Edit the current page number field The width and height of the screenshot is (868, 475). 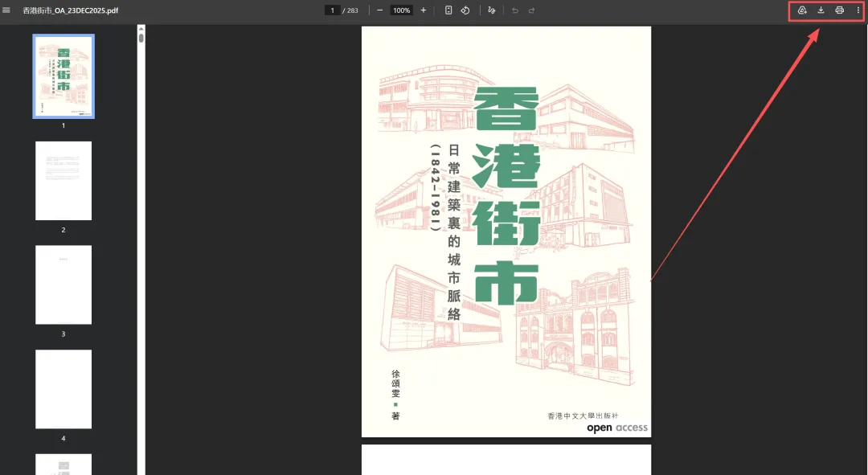tap(332, 10)
